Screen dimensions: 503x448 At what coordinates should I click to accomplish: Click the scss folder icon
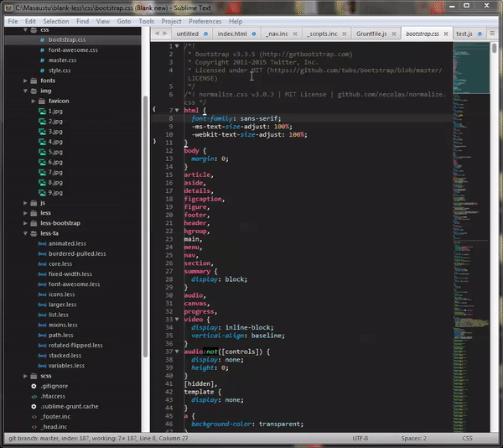(x=34, y=376)
